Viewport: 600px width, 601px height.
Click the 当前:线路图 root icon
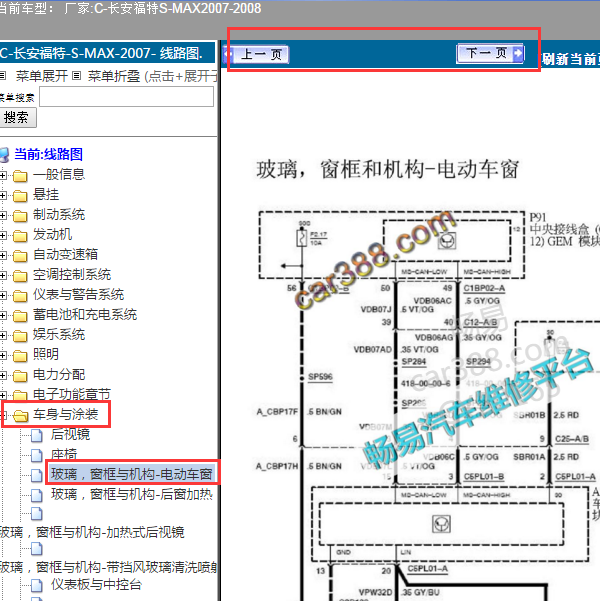(x=5, y=155)
